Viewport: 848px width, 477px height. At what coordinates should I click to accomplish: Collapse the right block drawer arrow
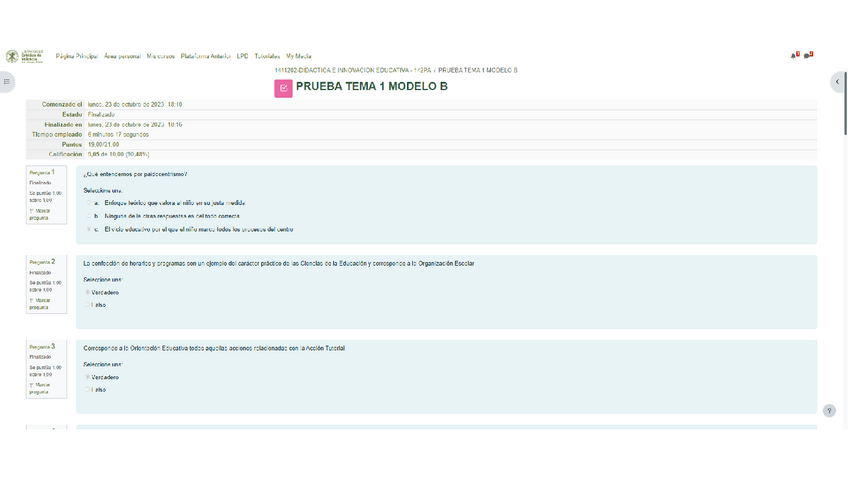click(837, 82)
